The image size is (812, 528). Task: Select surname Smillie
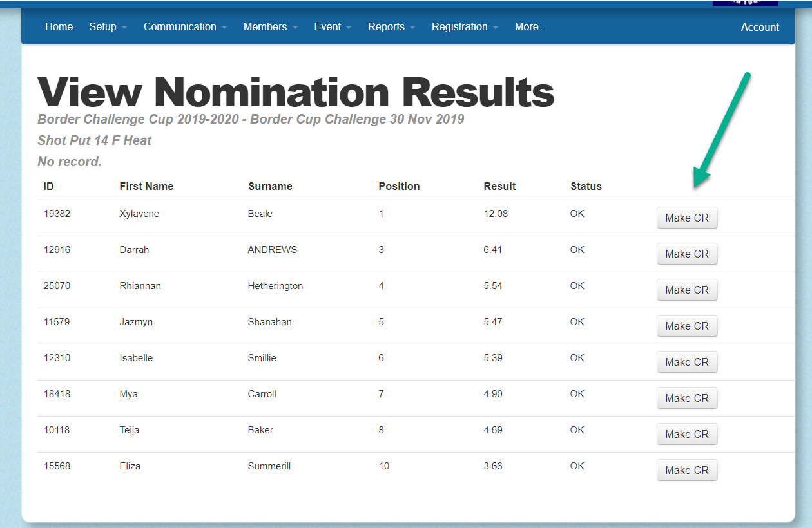(x=262, y=358)
